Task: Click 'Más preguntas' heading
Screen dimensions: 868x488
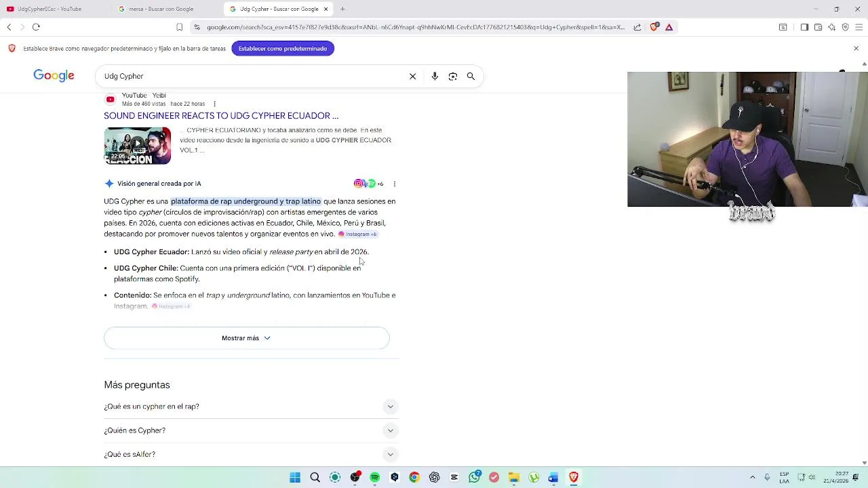Action: tap(137, 385)
